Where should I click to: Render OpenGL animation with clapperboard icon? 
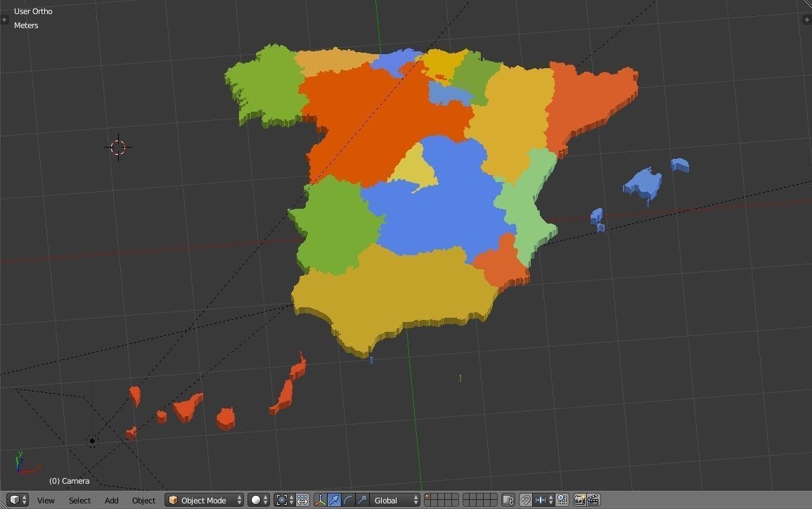tap(593, 500)
